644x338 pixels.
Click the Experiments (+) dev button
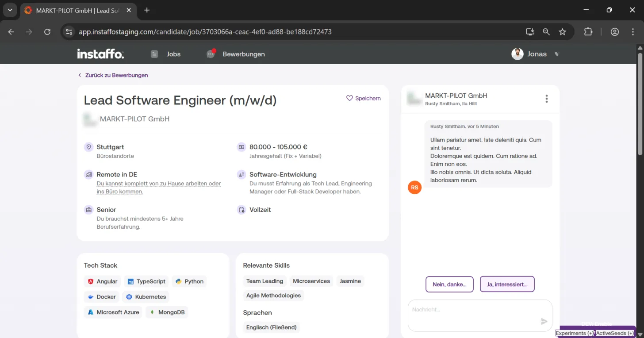tap(575, 333)
